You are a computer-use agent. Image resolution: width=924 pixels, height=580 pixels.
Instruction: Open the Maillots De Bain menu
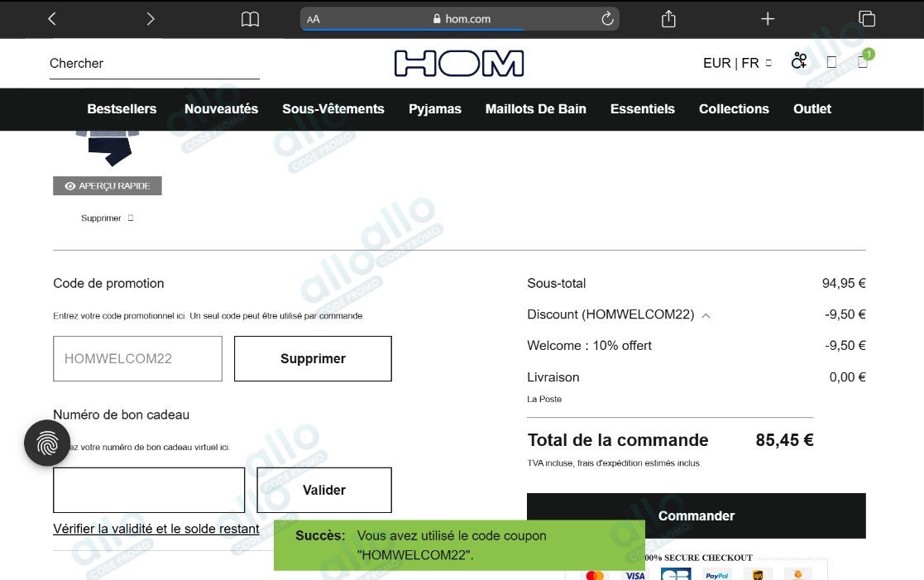[536, 109]
